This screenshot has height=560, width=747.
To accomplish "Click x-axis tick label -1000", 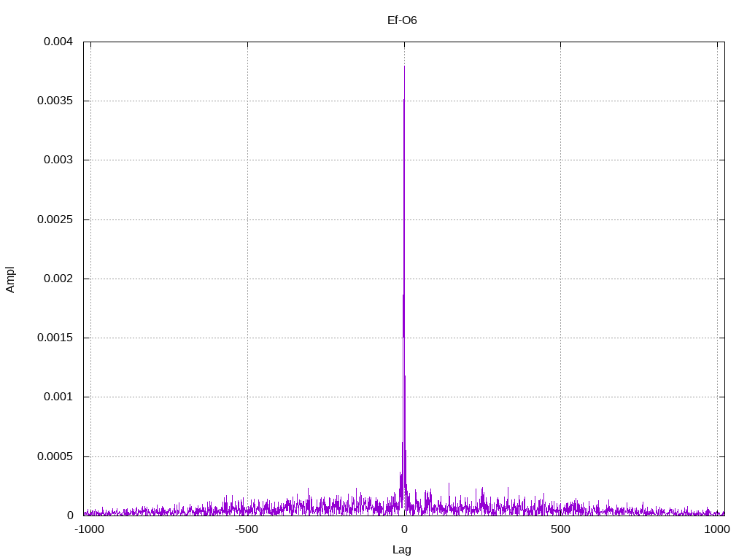I will 89,529.
